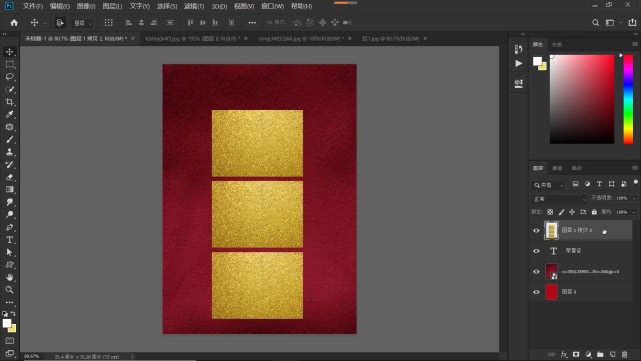The image size is (641, 361).
Task: Select the Rectangular Marquee tool
Action: click(9, 64)
